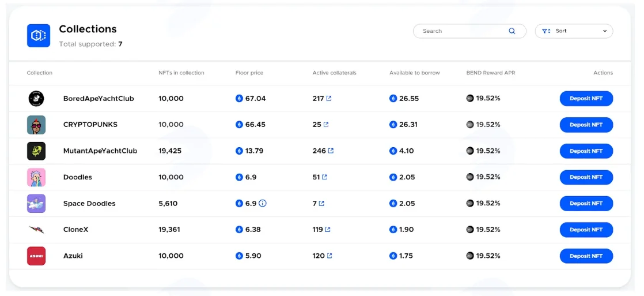Click the Active collaterals column header
The width and height of the screenshot is (644, 296).
tap(334, 73)
